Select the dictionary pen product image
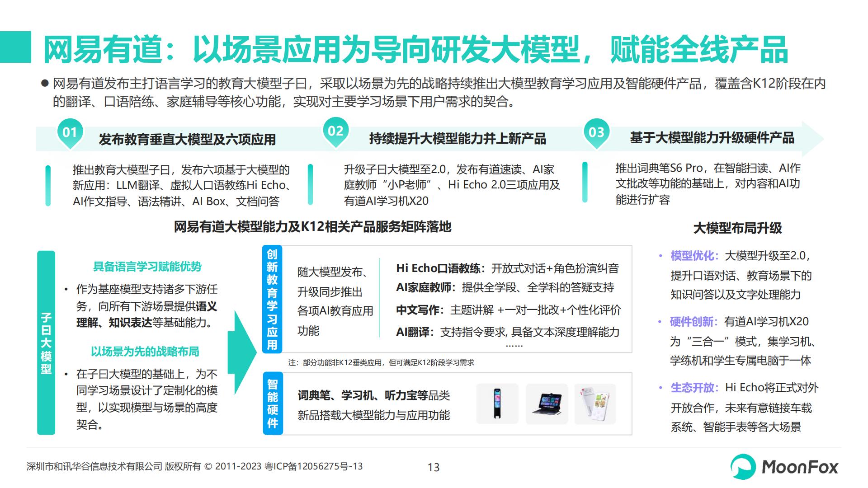 (x=497, y=404)
